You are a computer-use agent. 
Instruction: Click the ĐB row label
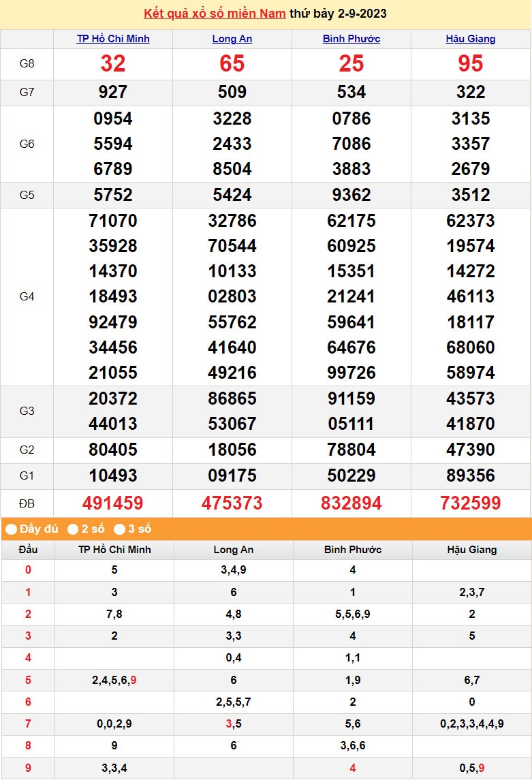tap(27, 503)
